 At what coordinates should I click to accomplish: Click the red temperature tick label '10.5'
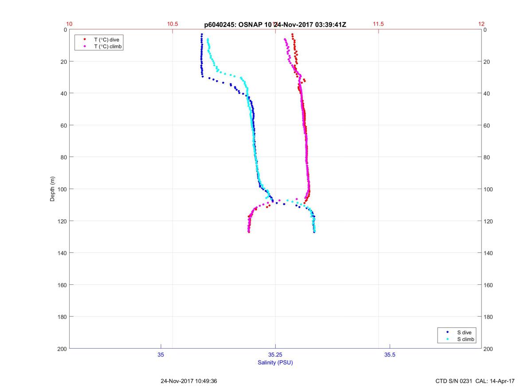click(172, 24)
